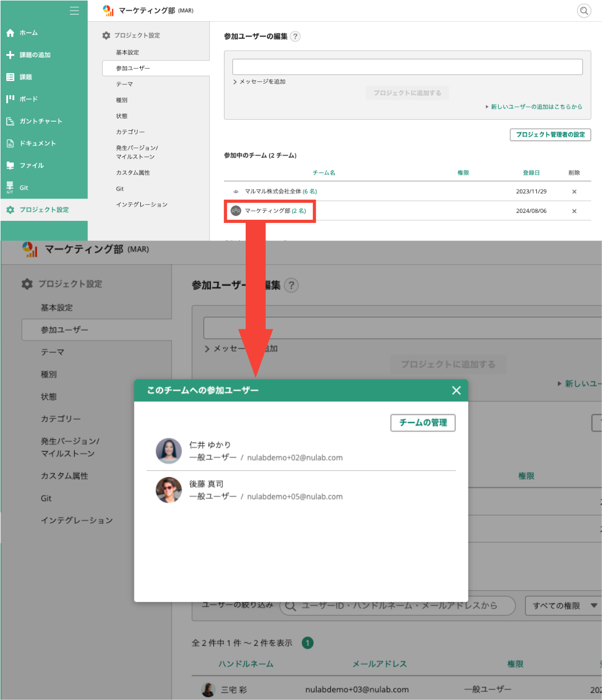Click the lower window Marketing project logo
602x700 pixels.
point(30,249)
